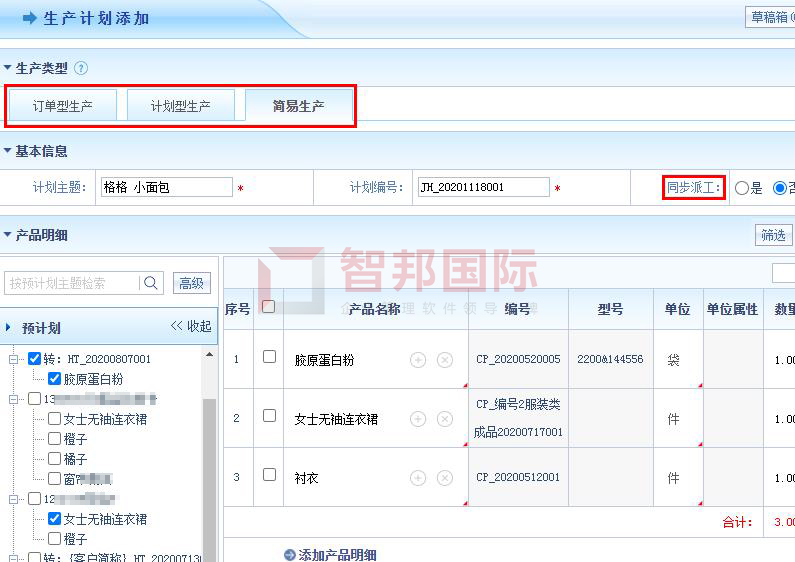Click the 型号 column header

[610, 309]
